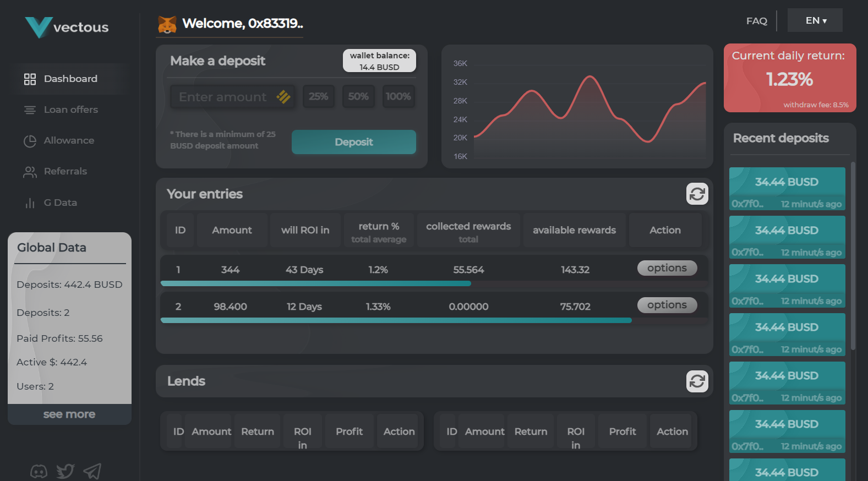Click the Deposit button

tap(354, 142)
